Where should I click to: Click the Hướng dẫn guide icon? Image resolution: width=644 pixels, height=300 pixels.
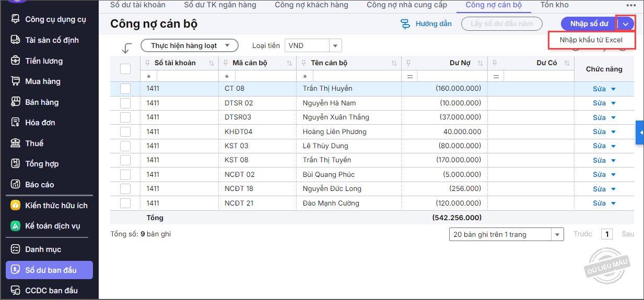tap(405, 24)
